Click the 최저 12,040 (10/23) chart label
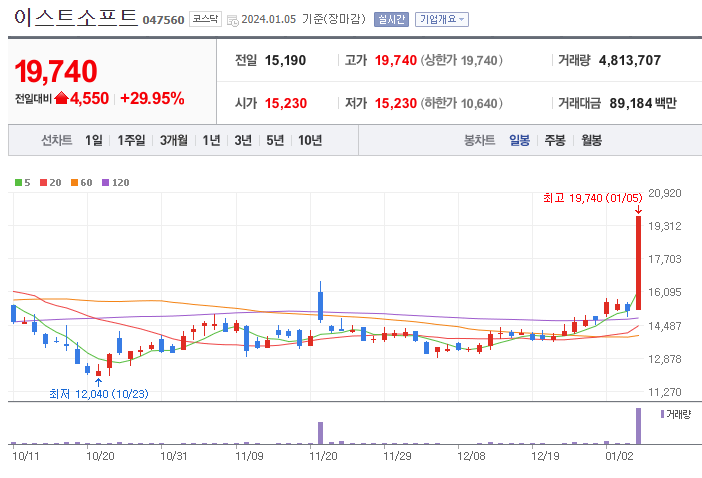Screen dimensions: 702x478 pos(98,394)
